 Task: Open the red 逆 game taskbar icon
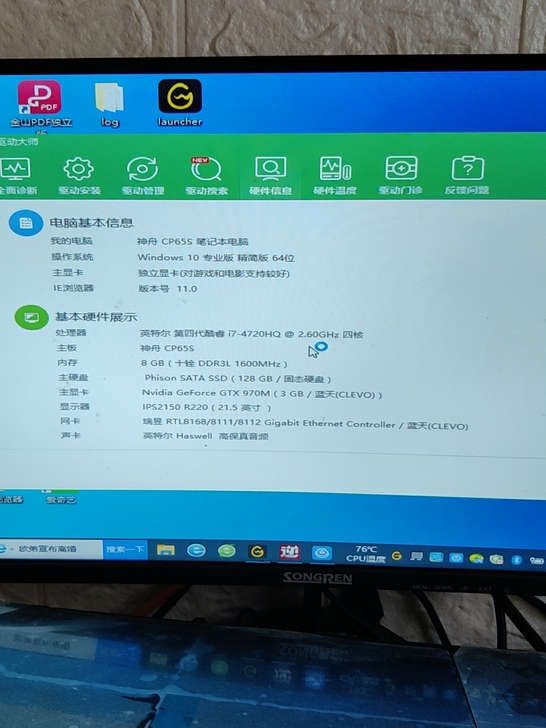[x=289, y=552]
